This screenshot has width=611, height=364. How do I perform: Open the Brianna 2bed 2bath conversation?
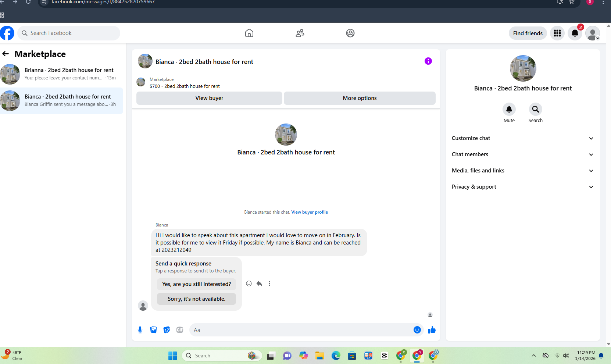point(61,74)
